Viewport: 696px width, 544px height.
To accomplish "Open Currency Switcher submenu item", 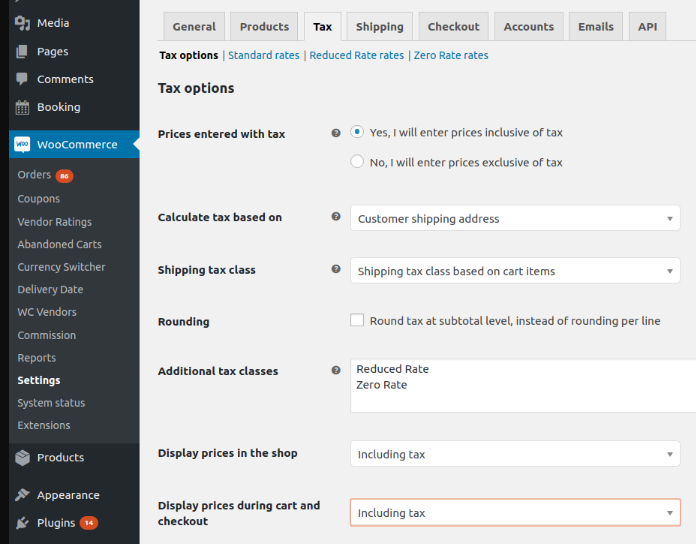I will 61,267.
